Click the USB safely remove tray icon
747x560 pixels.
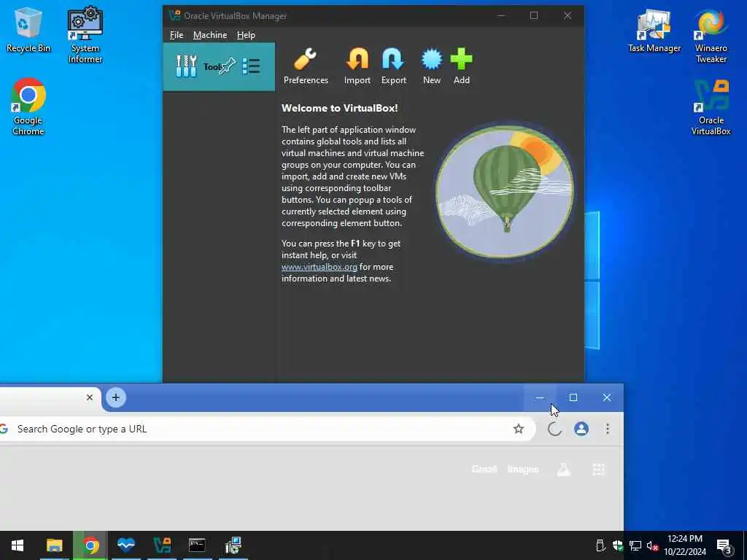click(600, 545)
